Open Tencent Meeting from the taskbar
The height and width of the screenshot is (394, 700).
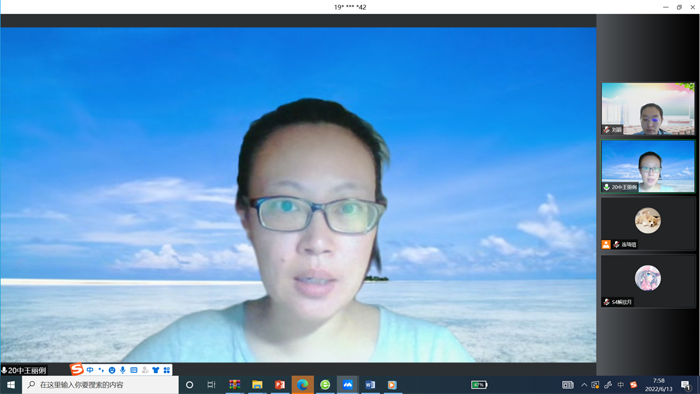(347, 385)
